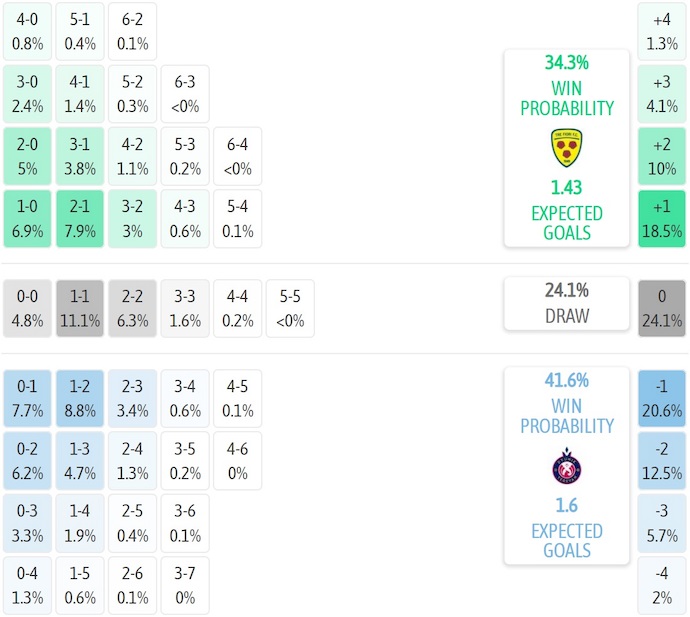Choose the 0-0 scoreline cell

click(x=28, y=308)
